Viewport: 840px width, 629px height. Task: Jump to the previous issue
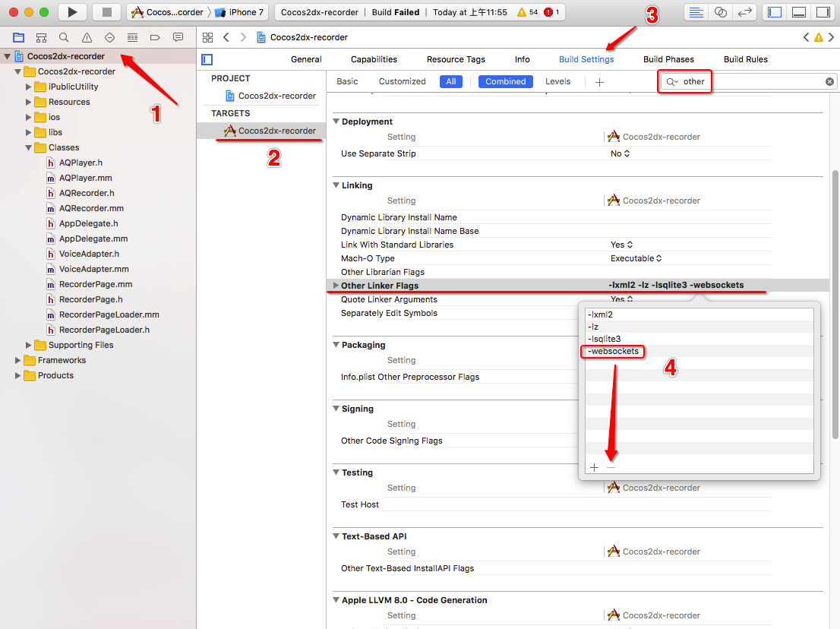(807, 37)
